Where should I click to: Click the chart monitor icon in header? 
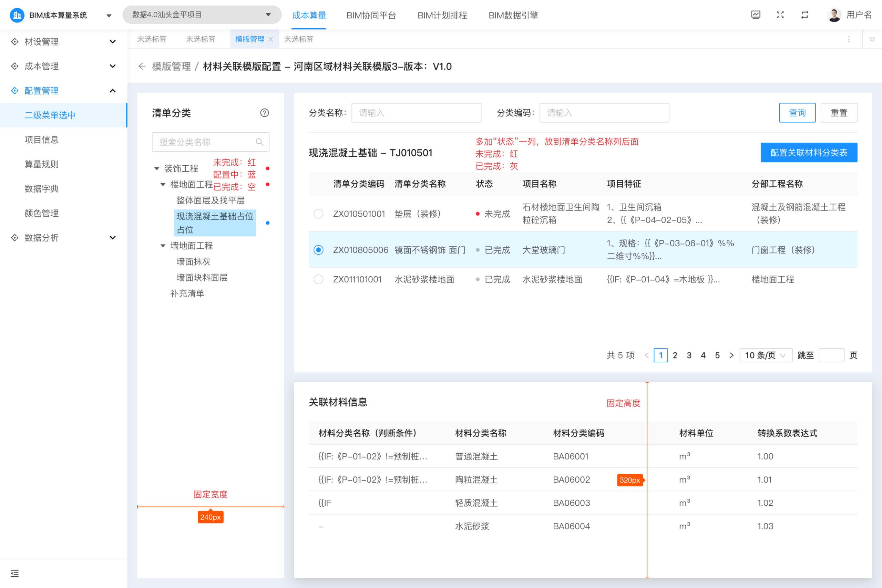(756, 15)
